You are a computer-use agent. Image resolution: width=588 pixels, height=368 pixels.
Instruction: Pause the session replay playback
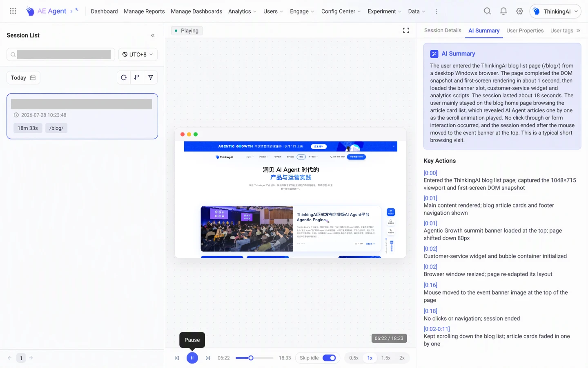(x=192, y=358)
